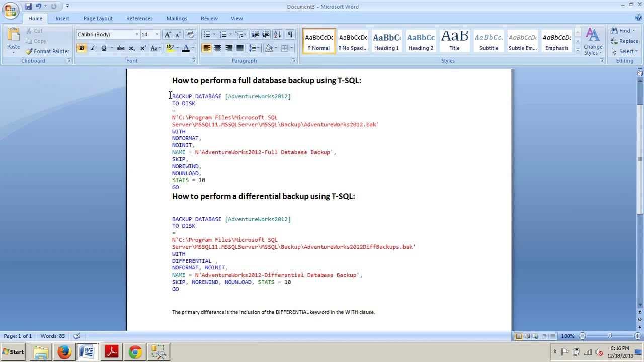
Task: Click the font color swatch button
Action: pos(185,48)
